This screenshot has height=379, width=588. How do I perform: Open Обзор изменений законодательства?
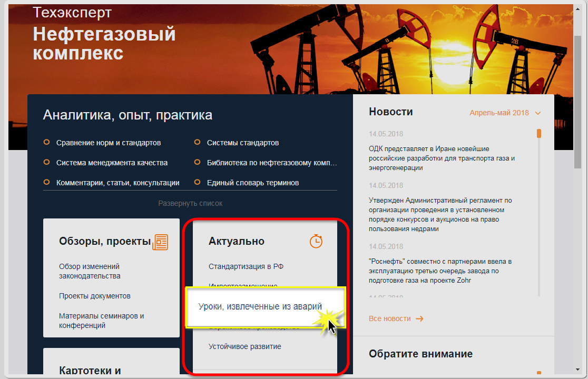point(89,271)
